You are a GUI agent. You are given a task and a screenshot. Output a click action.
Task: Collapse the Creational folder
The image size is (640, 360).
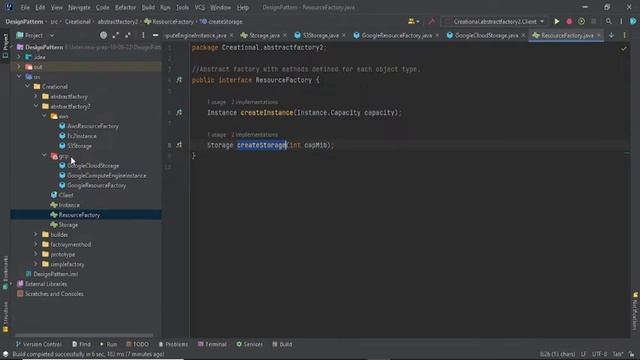click(x=27, y=87)
